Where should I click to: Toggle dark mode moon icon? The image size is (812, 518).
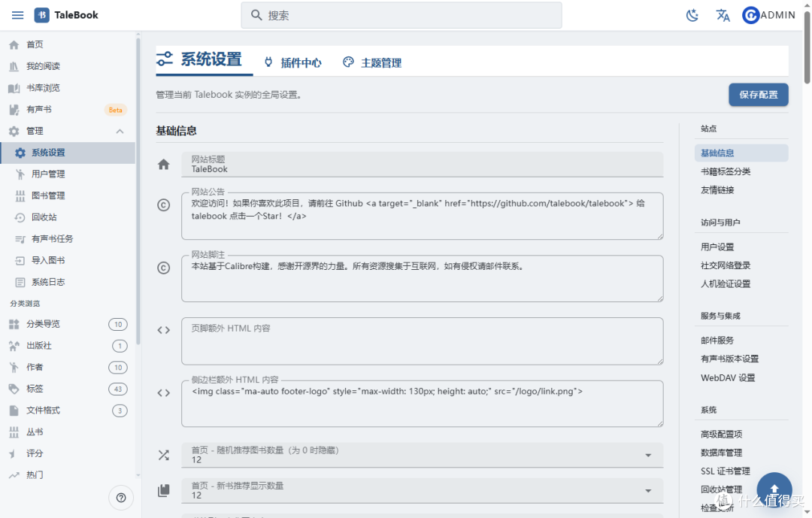[692, 15]
